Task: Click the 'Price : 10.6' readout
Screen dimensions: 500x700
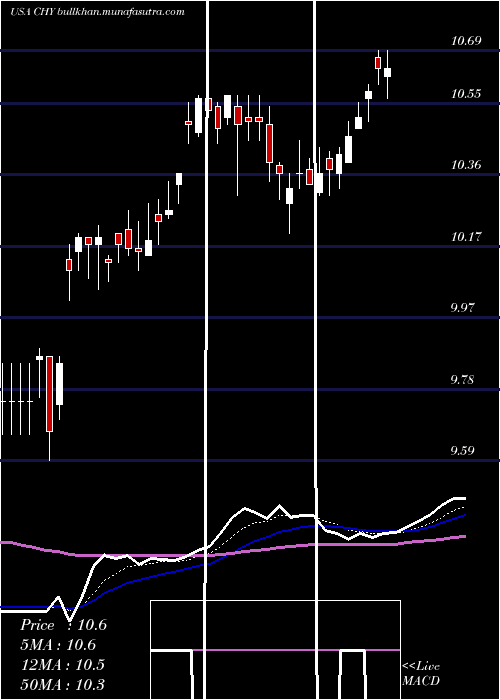Action: [x=63, y=625]
